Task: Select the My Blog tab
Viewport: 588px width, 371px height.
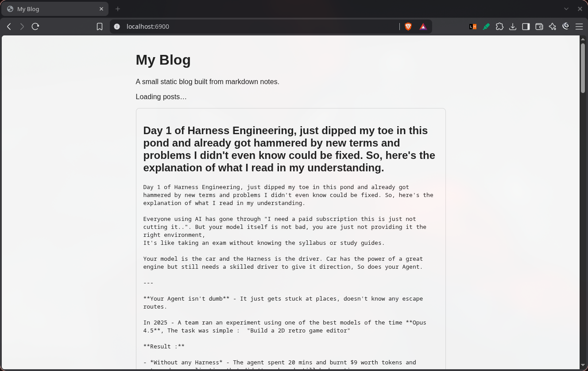Action: [x=55, y=9]
